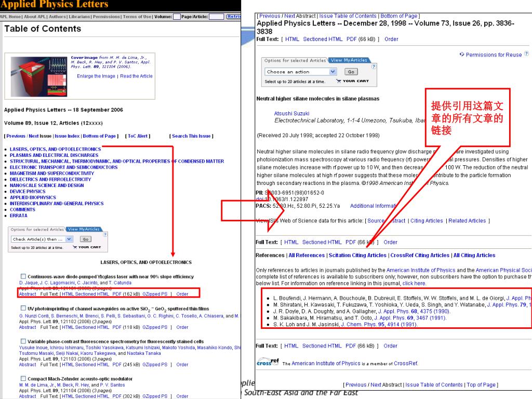532x399 pixels.
Task: Click Go button in left Options box
Action: (x=86, y=239)
